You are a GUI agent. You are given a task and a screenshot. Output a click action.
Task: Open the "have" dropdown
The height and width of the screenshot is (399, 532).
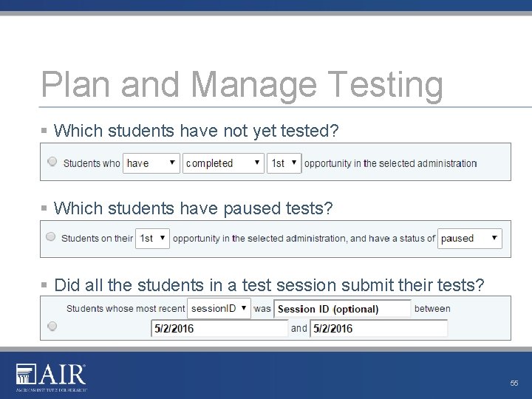[151, 163]
